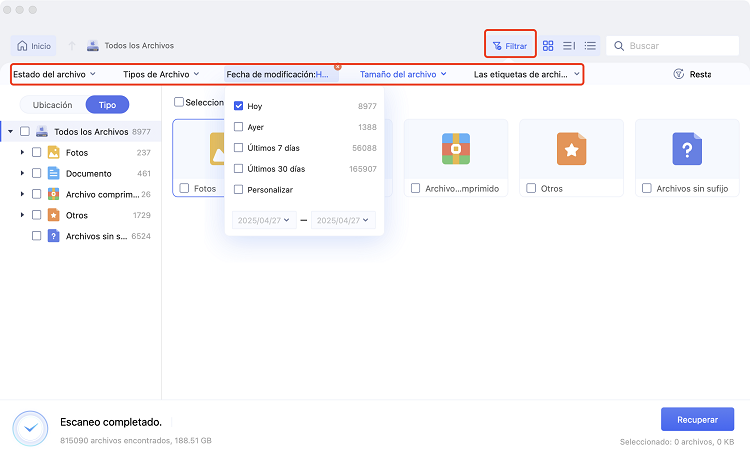The height and width of the screenshot is (457, 750).
Task: Switch to the Ubicación tab
Action: (52, 105)
